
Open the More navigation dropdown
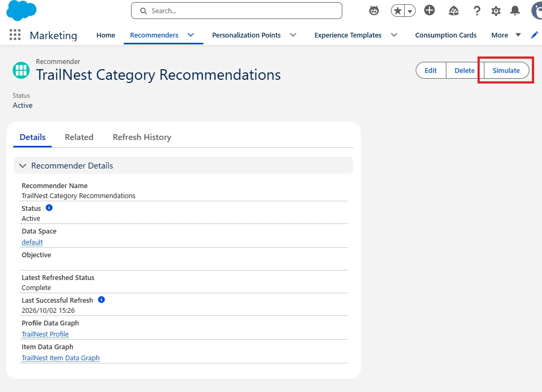(x=506, y=35)
